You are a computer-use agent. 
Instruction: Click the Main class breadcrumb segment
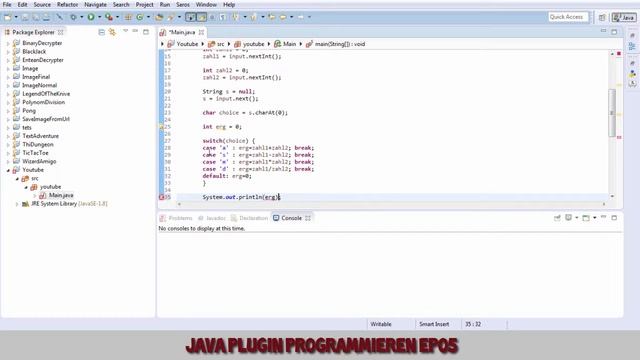[289, 44]
